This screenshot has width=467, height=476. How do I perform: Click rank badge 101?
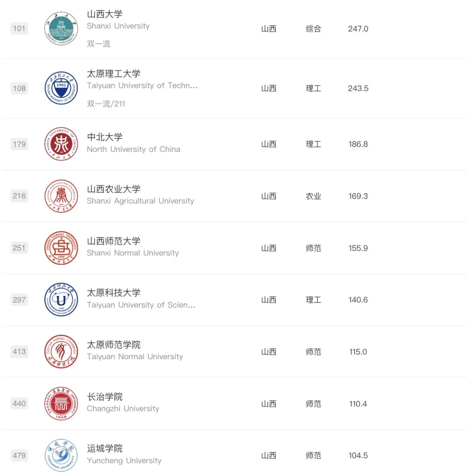(19, 29)
